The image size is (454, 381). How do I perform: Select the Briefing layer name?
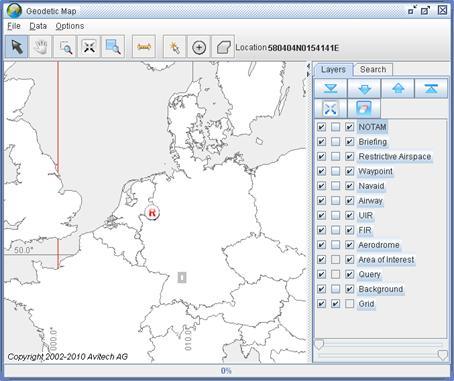[373, 142]
